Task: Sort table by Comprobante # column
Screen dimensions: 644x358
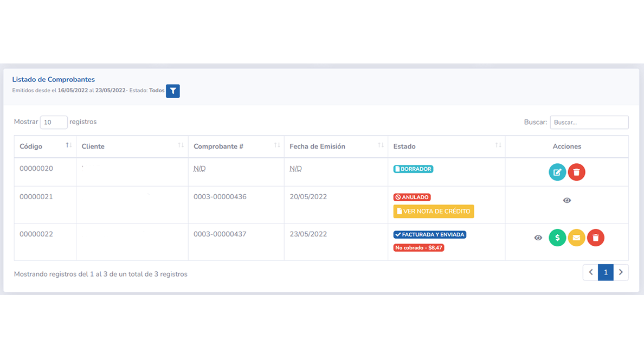Action: [236, 146]
